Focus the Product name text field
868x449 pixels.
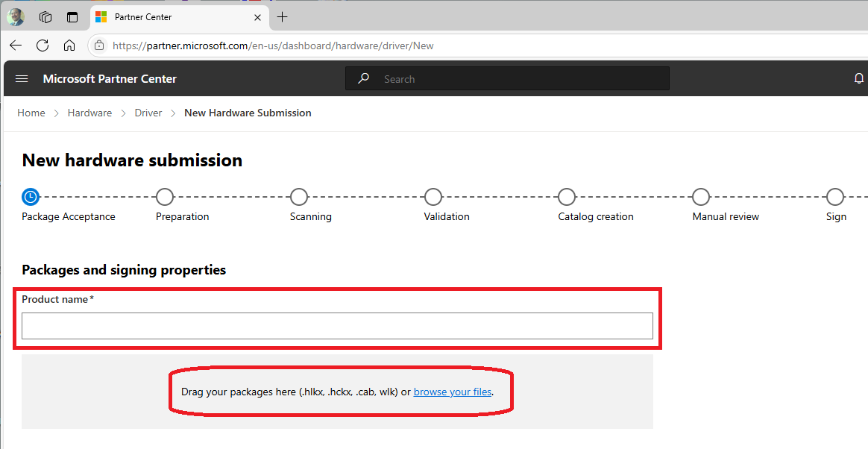point(337,326)
